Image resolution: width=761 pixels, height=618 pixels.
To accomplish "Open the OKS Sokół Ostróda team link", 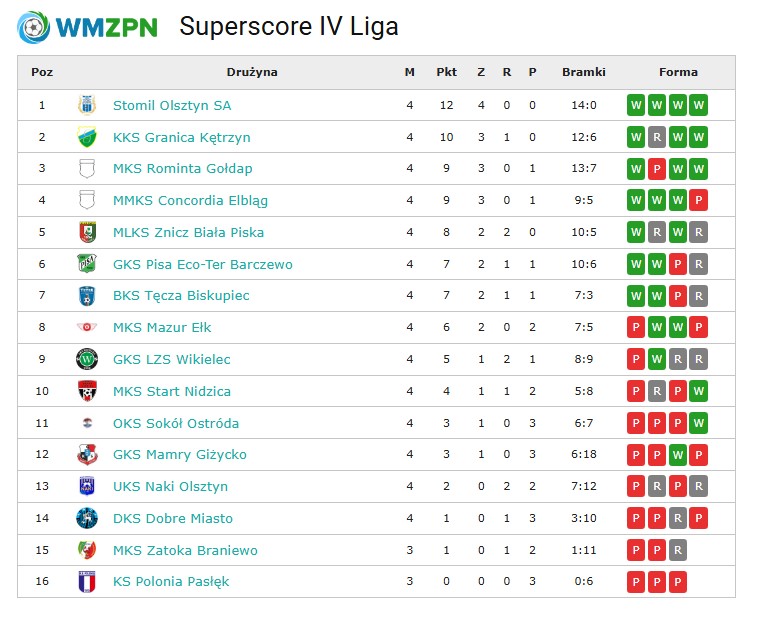I will point(176,423).
